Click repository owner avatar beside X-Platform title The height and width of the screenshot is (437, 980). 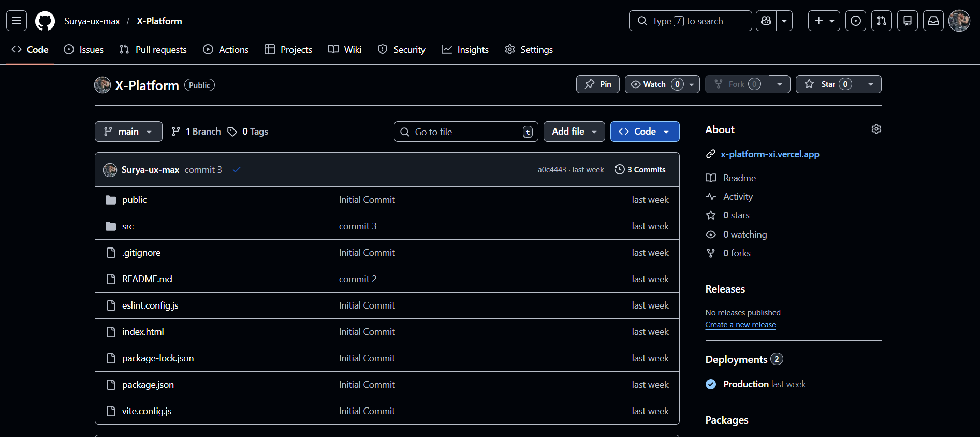[103, 85]
